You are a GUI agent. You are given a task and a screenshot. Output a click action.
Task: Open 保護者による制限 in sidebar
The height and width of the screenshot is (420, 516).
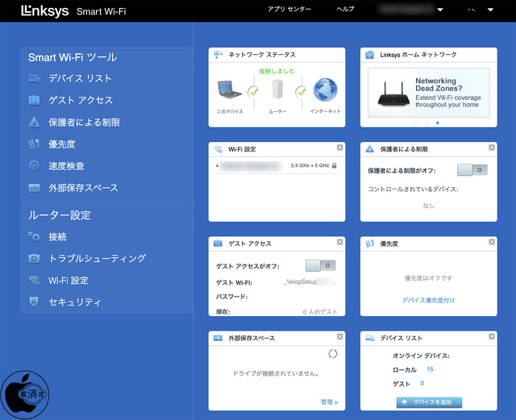84,122
